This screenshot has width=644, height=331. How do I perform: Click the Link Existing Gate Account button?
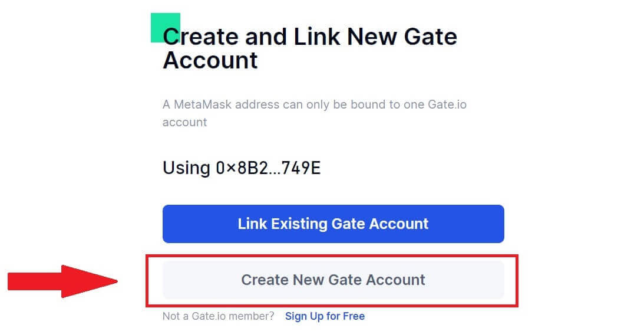pos(333,224)
